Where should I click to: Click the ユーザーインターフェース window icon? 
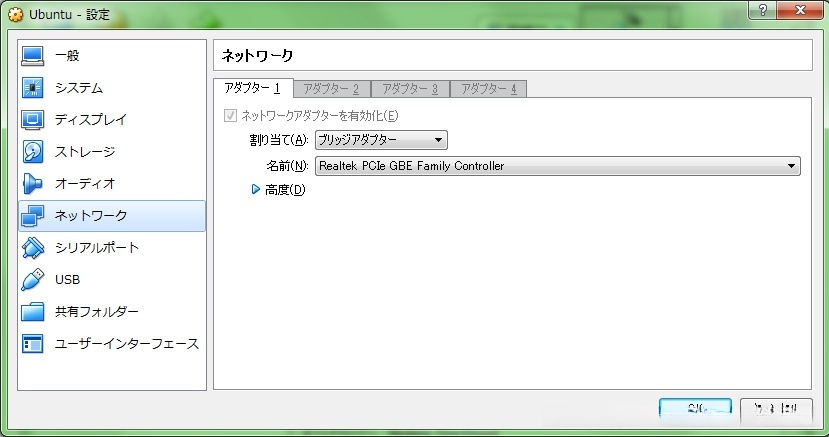tap(33, 343)
